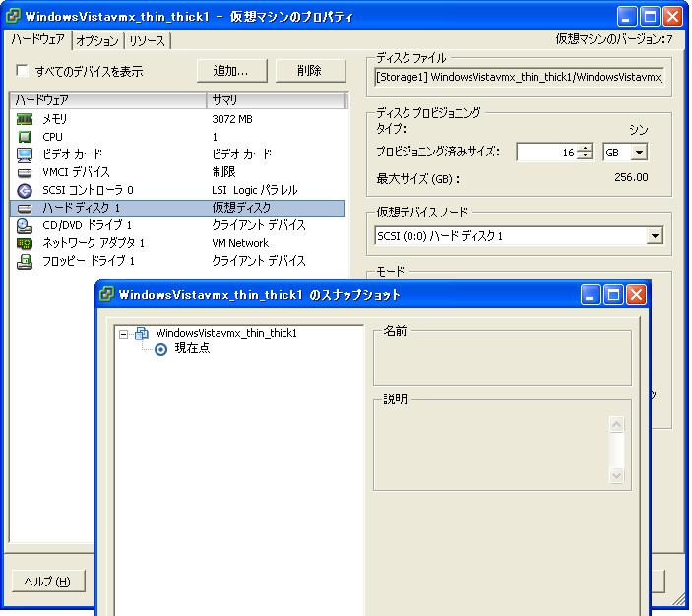Image resolution: width=692 pixels, height=616 pixels.
Task: Click the provisioned size input field showing 16
Action: [x=546, y=153]
